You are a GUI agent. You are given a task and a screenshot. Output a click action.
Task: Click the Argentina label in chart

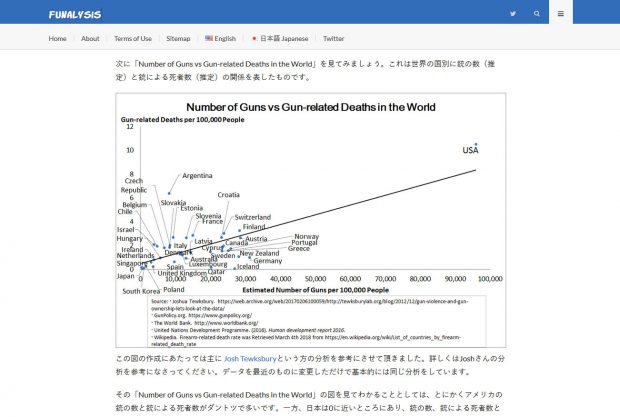[197, 175]
